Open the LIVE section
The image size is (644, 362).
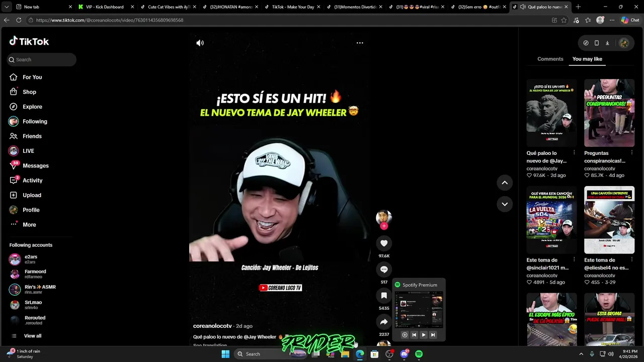(x=28, y=151)
